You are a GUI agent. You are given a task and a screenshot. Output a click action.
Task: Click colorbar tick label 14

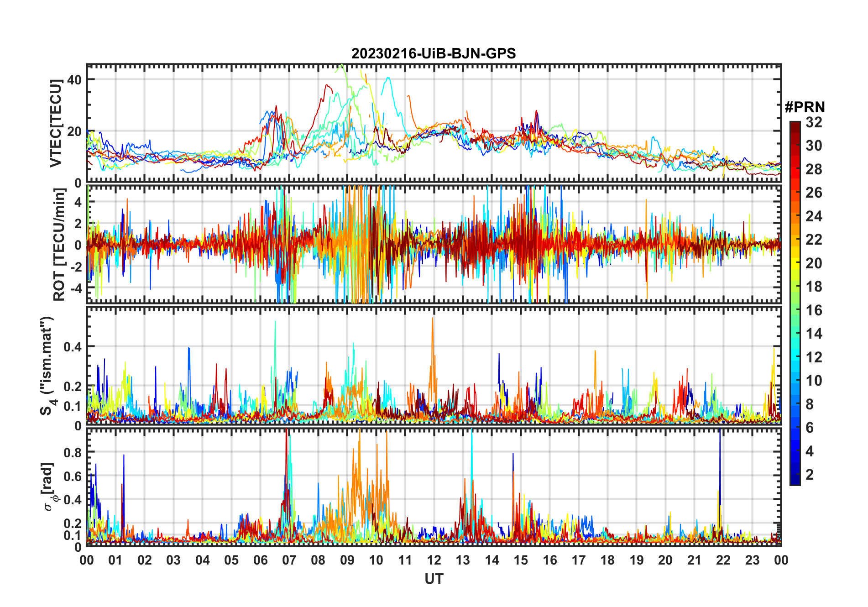tap(814, 334)
